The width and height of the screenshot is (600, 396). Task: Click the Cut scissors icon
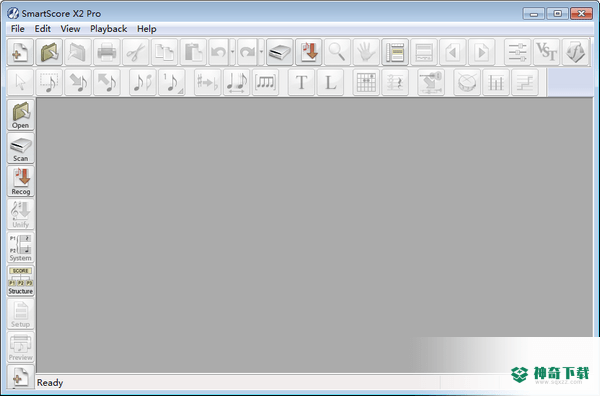(135, 52)
